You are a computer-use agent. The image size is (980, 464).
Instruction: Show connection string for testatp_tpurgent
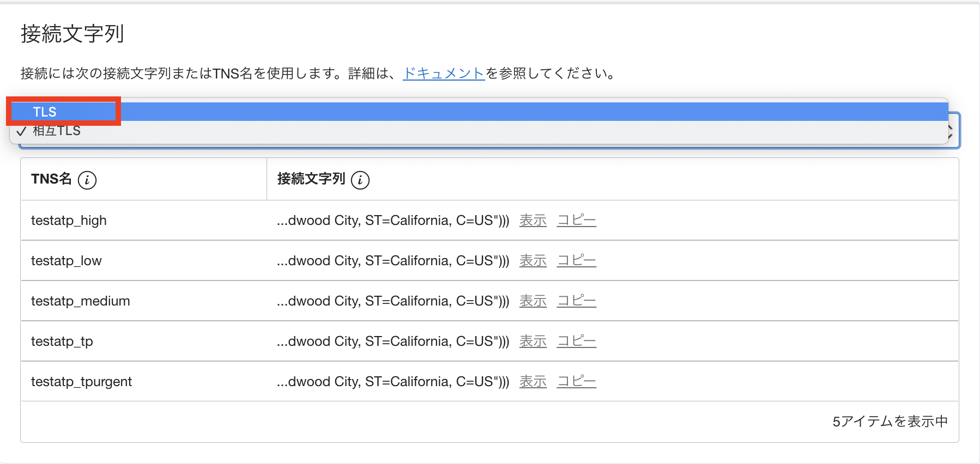point(533,381)
